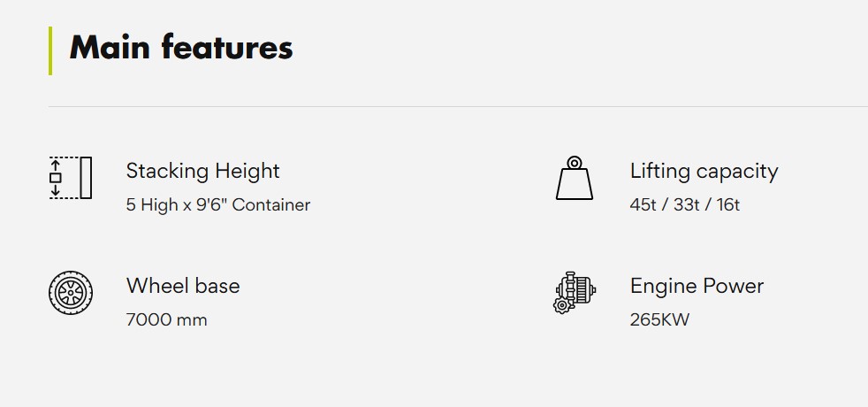Click the yellow-green accent bar beside heading
The width and height of the screenshot is (868, 407).
pyautogui.click(x=50, y=50)
